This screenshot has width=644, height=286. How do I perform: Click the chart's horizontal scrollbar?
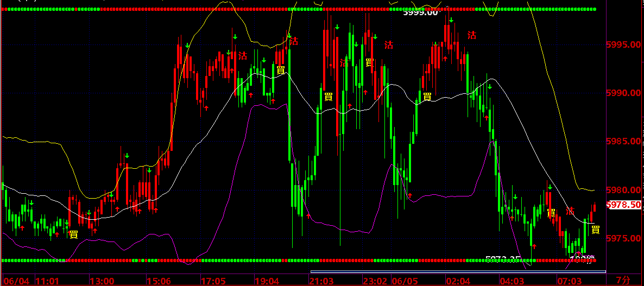[458, 271]
